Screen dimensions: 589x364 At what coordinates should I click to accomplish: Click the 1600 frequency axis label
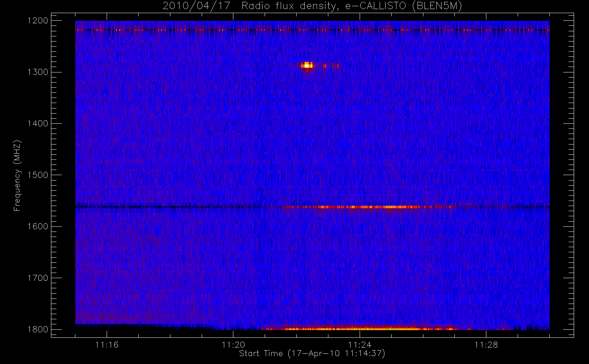pos(38,226)
